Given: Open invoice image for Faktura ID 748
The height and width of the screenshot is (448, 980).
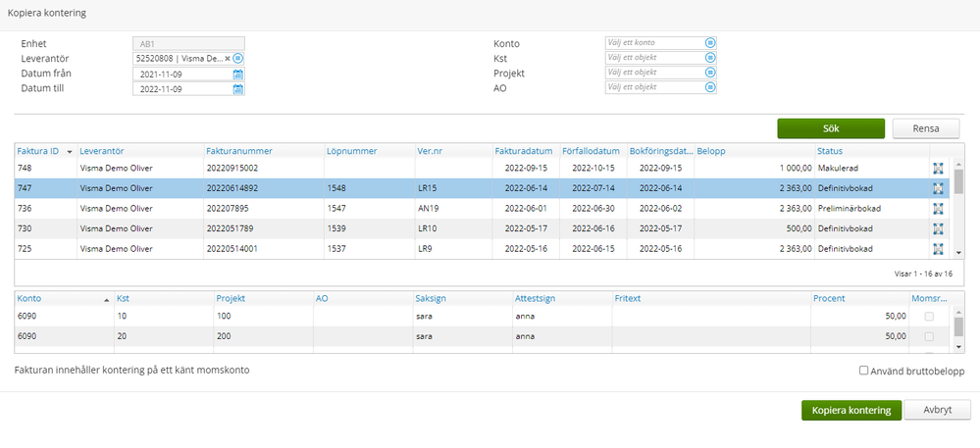Looking at the screenshot, I should (x=938, y=168).
